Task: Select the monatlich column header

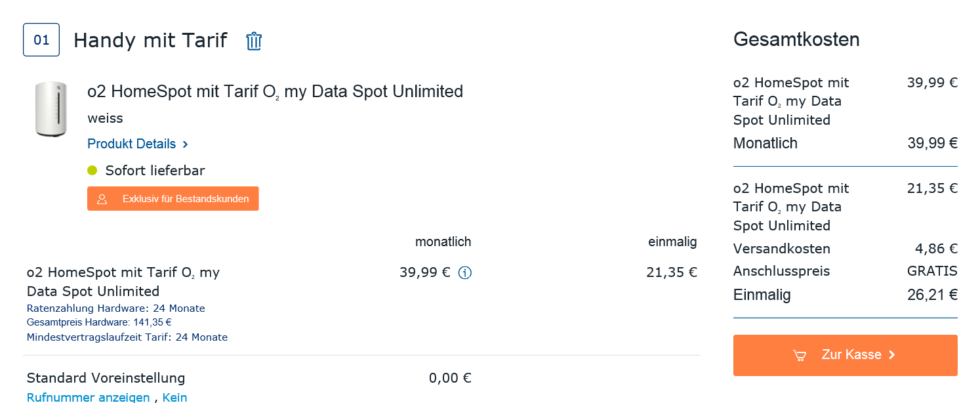Action: tap(443, 242)
